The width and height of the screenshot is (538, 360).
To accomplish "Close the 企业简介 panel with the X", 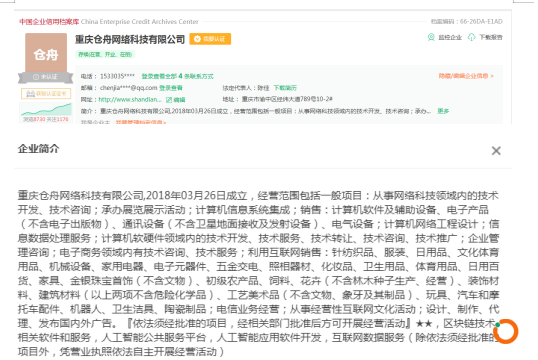I will coord(496,151).
